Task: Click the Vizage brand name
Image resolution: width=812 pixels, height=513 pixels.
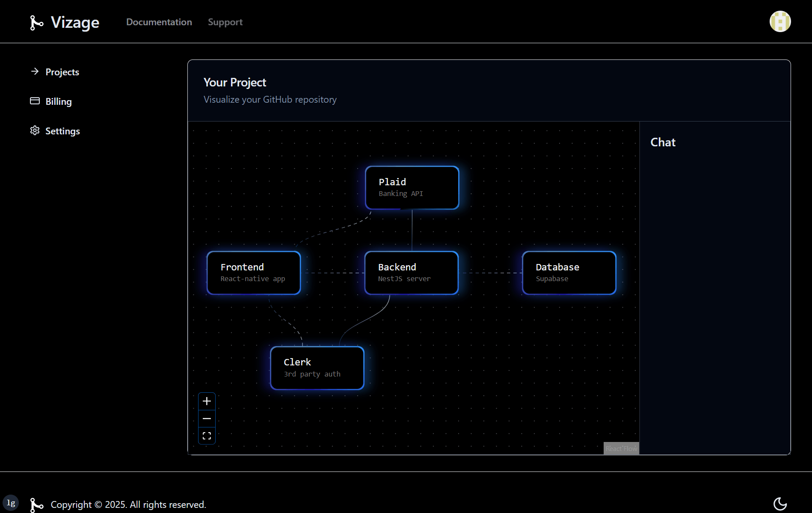Action: [x=75, y=23]
